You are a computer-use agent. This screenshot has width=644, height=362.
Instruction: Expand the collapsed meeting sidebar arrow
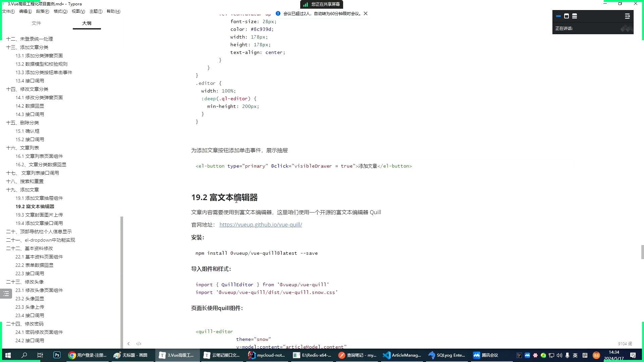(627, 16)
